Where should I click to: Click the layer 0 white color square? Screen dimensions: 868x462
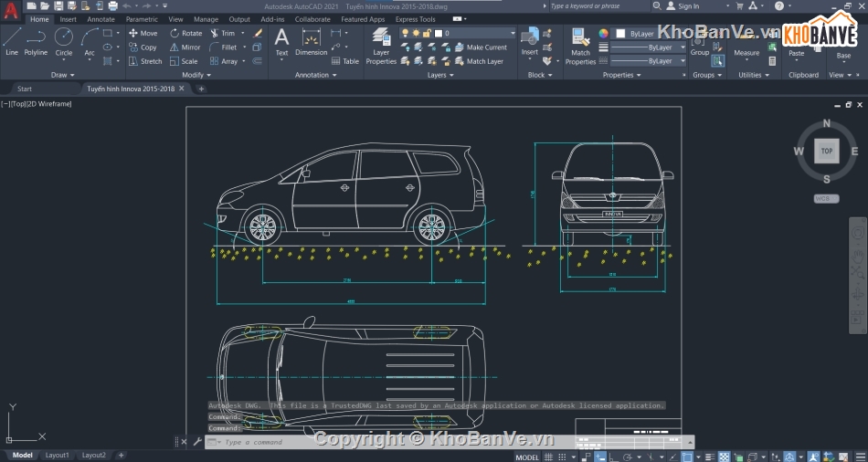point(439,33)
